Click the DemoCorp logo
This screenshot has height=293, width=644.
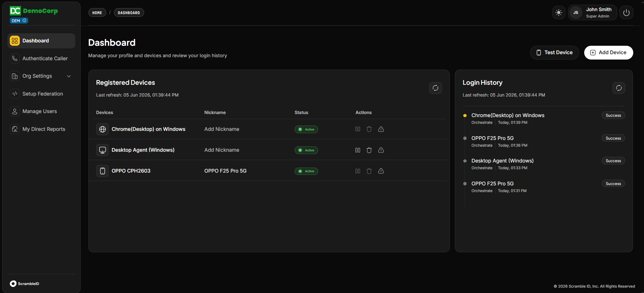click(x=34, y=11)
